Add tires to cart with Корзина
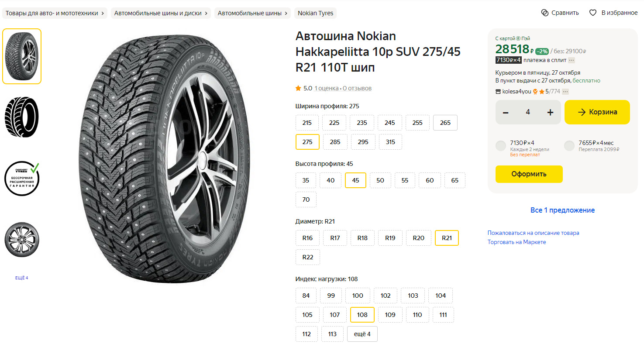Screen dimensions: 644x344 pos(597,112)
